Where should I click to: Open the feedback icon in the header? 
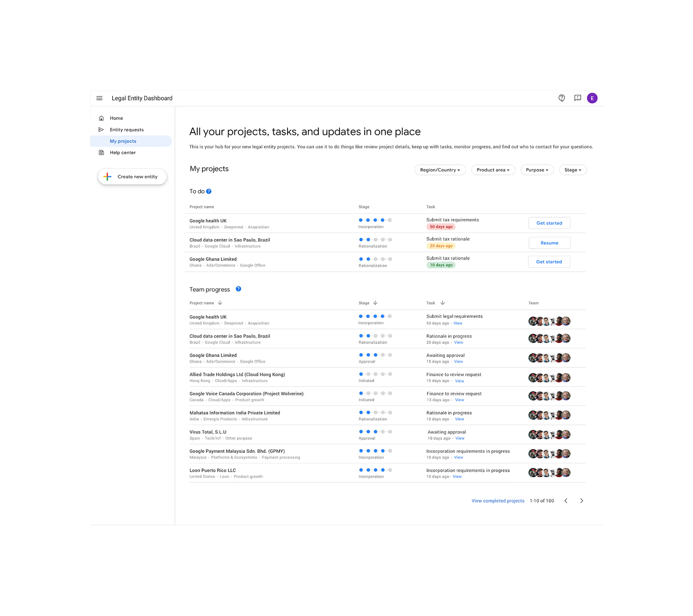(x=577, y=98)
